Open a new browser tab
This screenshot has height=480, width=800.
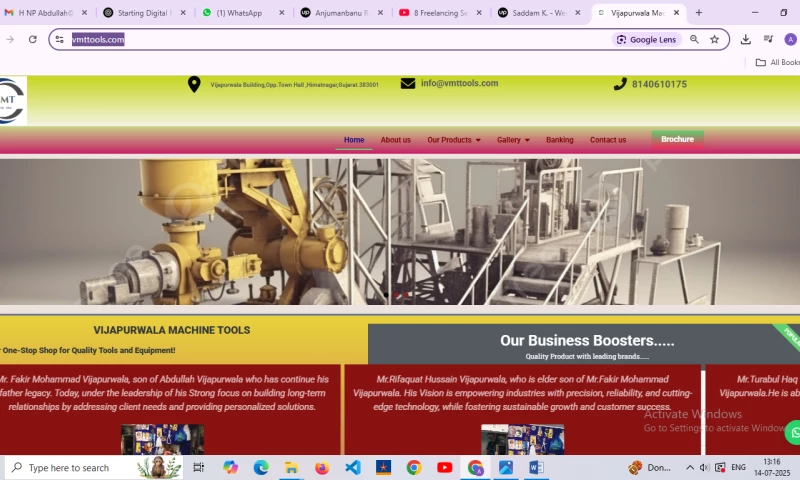pos(699,13)
